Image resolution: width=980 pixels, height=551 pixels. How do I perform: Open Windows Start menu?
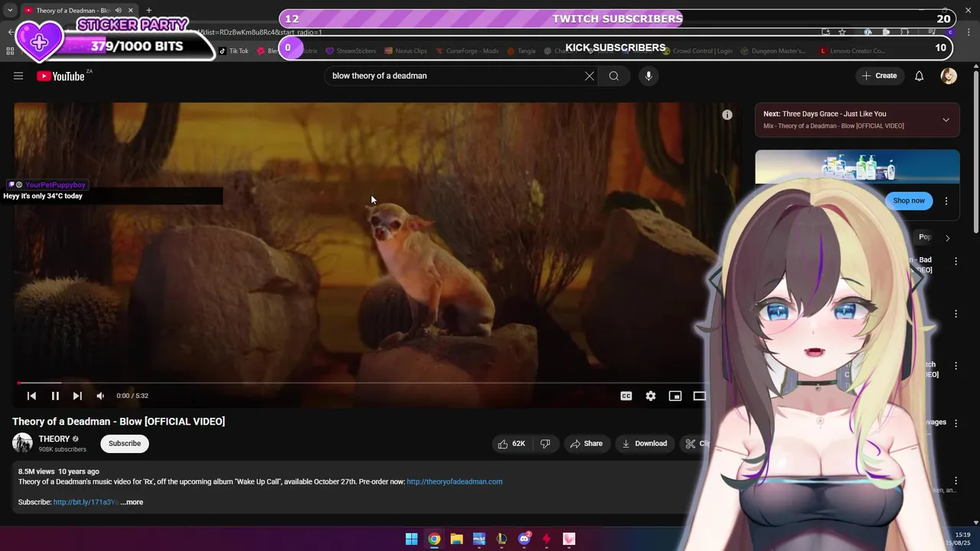click(x=412, y=539)
